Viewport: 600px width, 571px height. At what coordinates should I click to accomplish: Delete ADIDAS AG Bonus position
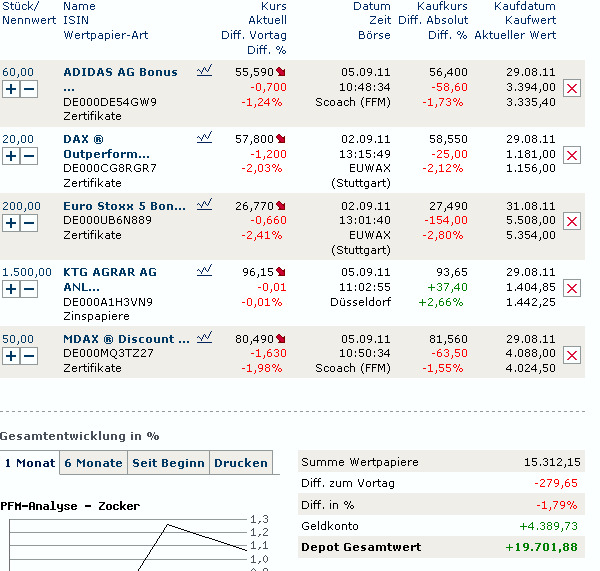pyautogui.click(x=572, y=89)
